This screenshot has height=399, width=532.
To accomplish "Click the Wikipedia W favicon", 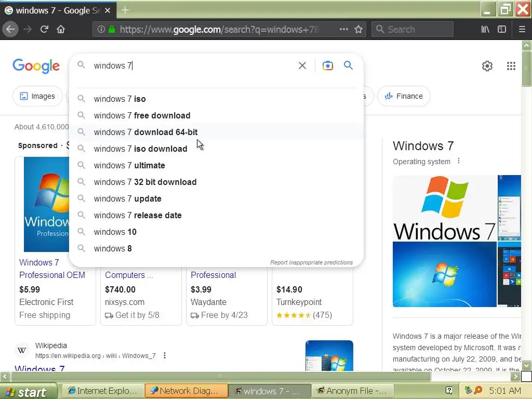I will [x=22, y=351].
